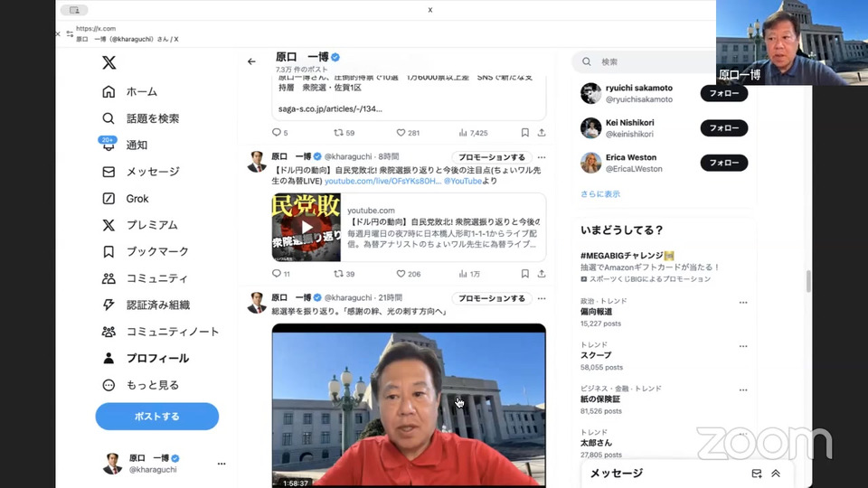This screenshot has width=868, height=488.
Task: Open Premium (プレミアム) in sidebar
Action: click(x=139, y=225)
